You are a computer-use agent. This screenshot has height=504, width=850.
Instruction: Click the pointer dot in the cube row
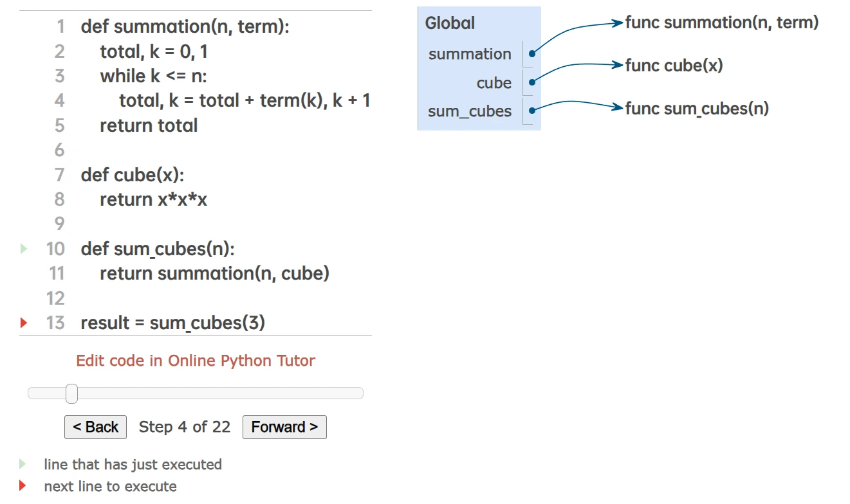click(x=532, y=83)
